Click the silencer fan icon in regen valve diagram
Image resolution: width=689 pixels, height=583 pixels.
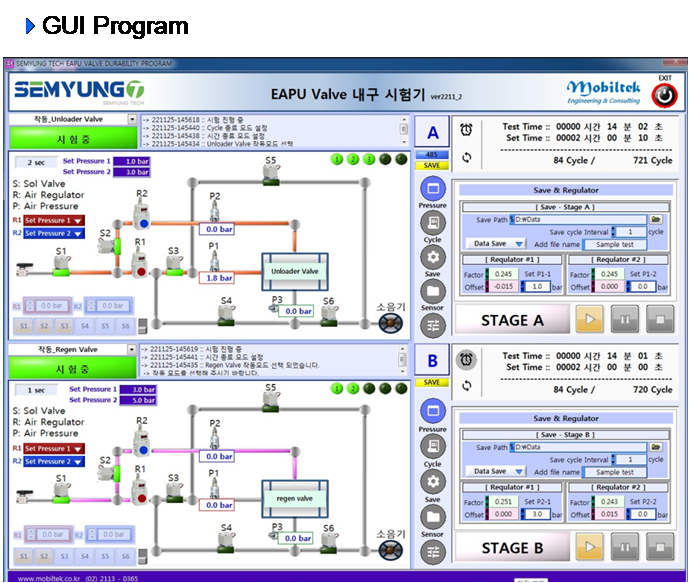click(391, 550)
